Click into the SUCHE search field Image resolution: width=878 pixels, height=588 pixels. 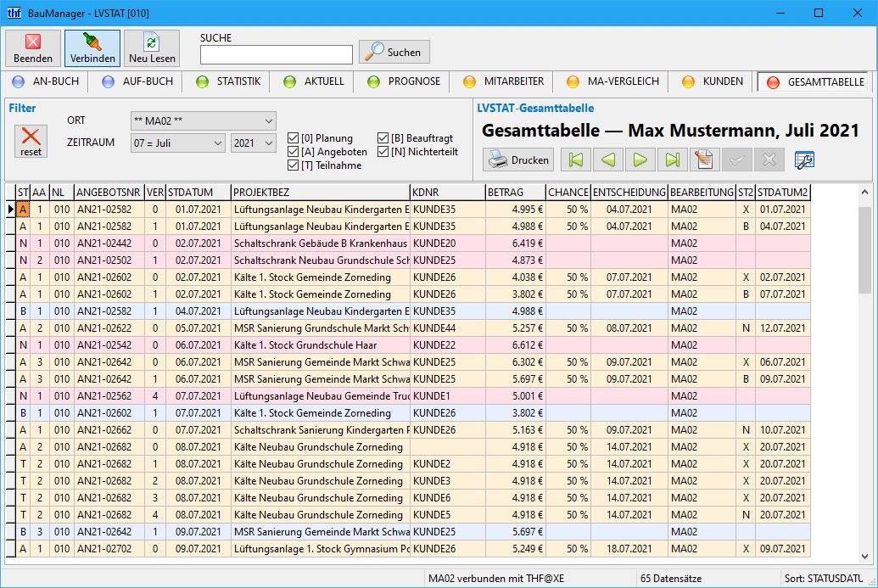point(276,54)
